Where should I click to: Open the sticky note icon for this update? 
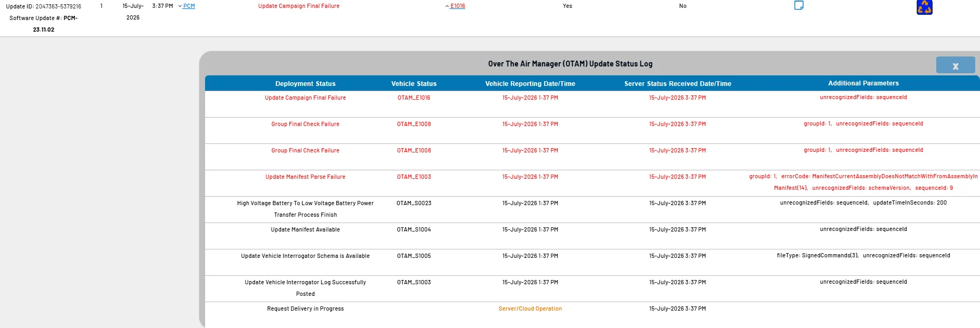coord(799,5)
